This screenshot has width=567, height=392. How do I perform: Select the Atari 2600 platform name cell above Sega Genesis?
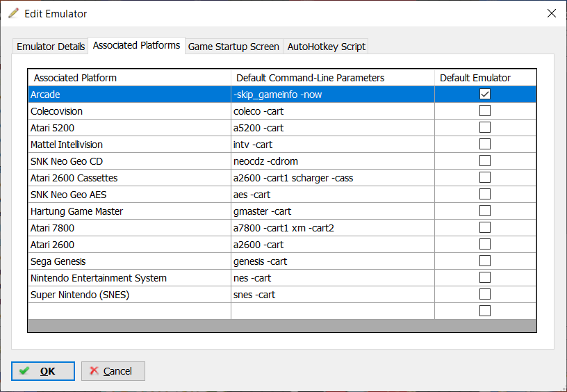(x=129, y=245)
